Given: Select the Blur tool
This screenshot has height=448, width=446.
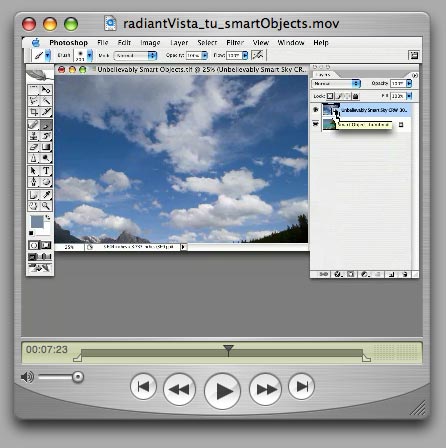Looking at the screenshot, I should tap(33, 158).
